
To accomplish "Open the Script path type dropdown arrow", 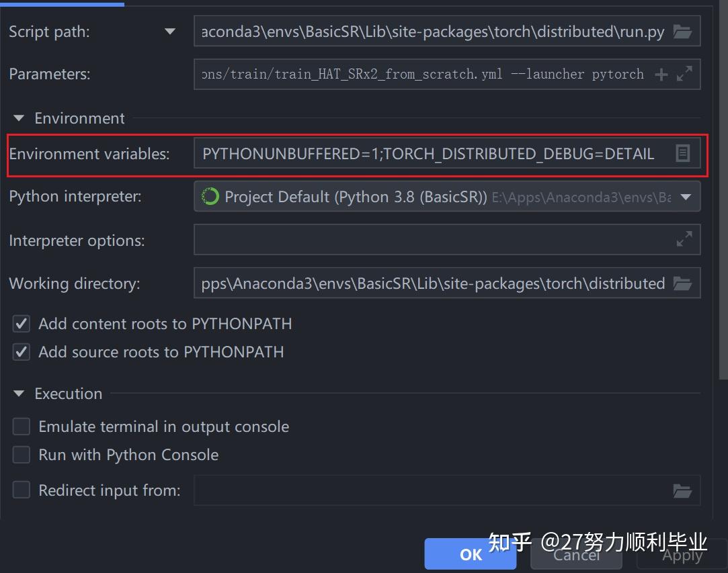I will point(170,32).
